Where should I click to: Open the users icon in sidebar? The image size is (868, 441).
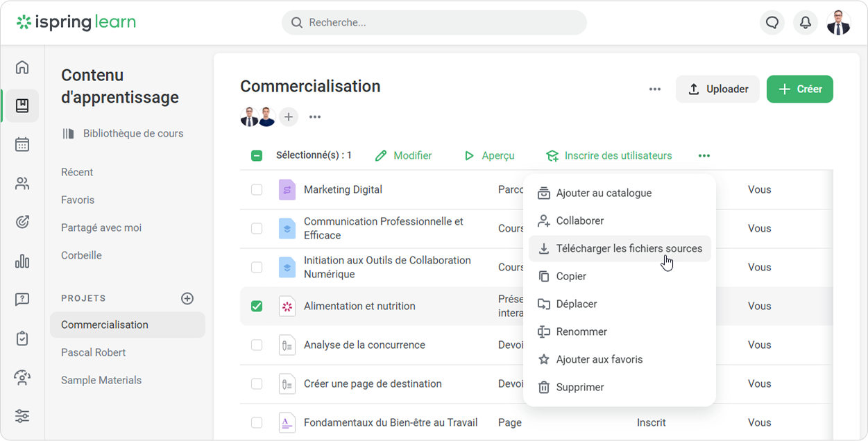click(x=22, y=184)
